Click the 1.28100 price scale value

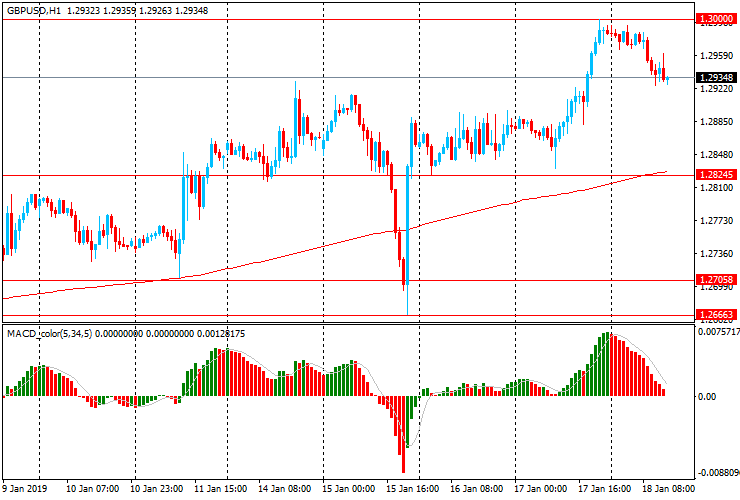[716, 188]
